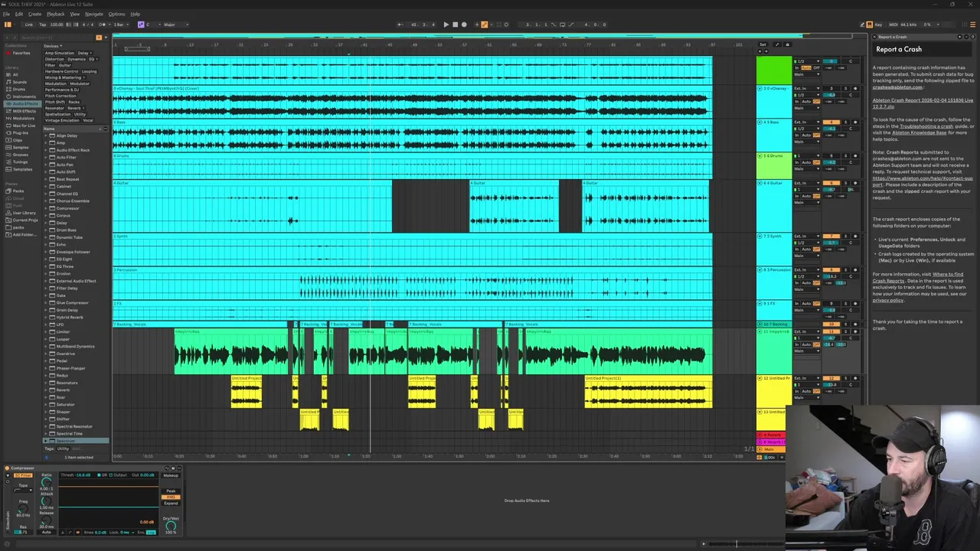
Task: Toggle the Compressor device activator
Action: click(x=8, y=468)
